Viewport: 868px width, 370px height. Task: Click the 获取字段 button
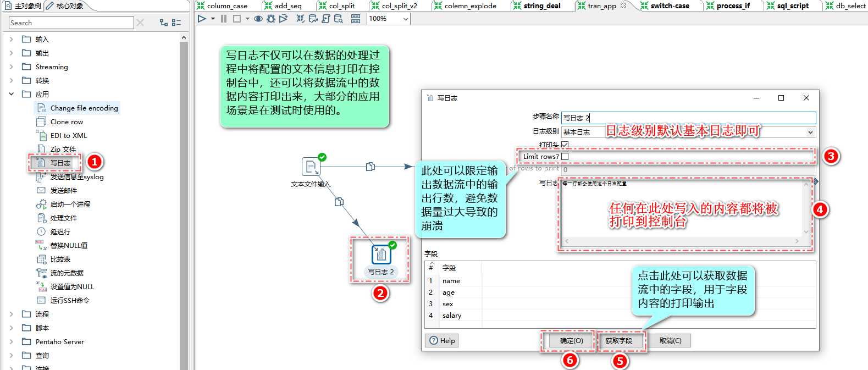pyautogui.click(x=619, y=341)
